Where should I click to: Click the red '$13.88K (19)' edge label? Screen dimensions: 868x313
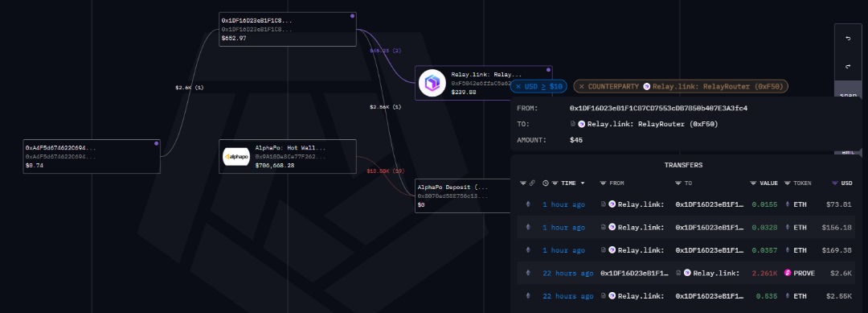click(385, 171)
